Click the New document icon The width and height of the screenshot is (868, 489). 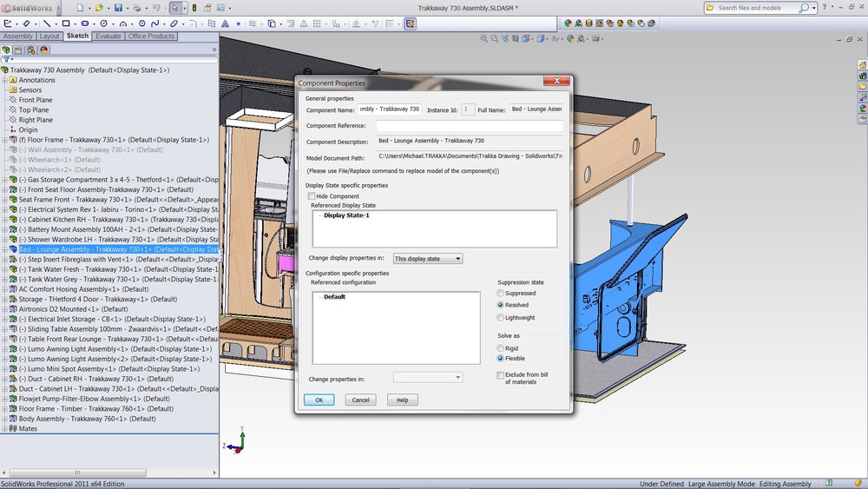pos(81,8)
